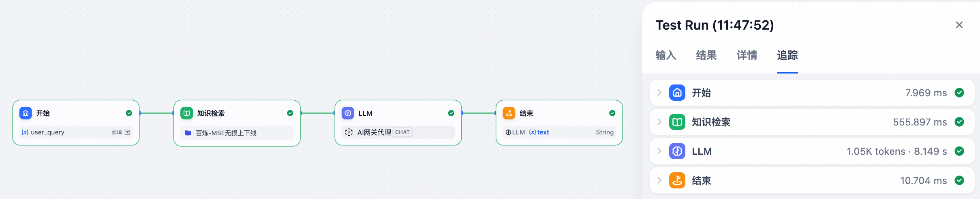Click the blue folder icon beside 百炼-MSE无损上下线
Image resolution: width=980 pixels, height=199 pixels.
click(x=188, y=133)
